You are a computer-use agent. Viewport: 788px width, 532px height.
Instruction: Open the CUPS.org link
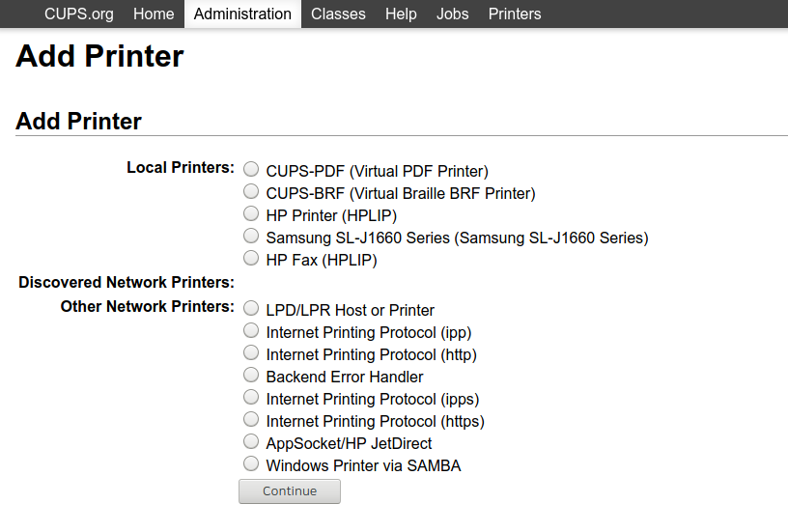(x=79, y=14)
